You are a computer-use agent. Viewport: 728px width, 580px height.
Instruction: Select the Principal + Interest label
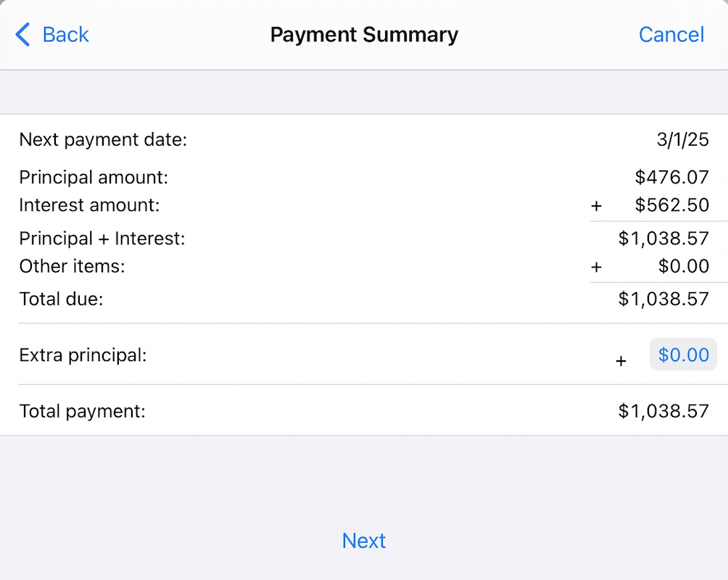coord(102,239)
